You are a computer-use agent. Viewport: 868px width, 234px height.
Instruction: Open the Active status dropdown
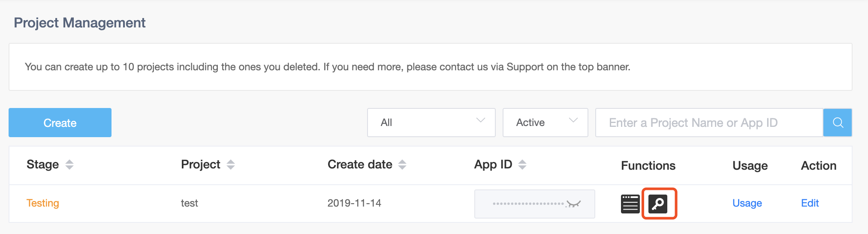point(545,123)
